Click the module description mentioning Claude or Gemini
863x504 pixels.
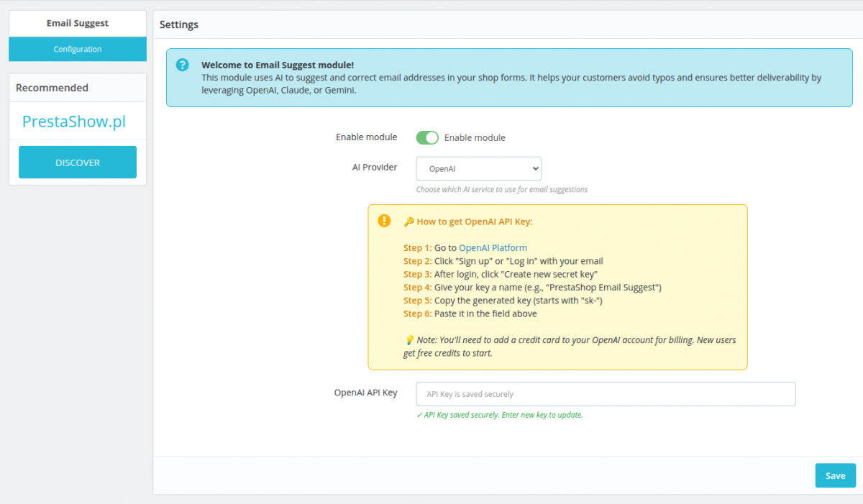tap(511, 84)
